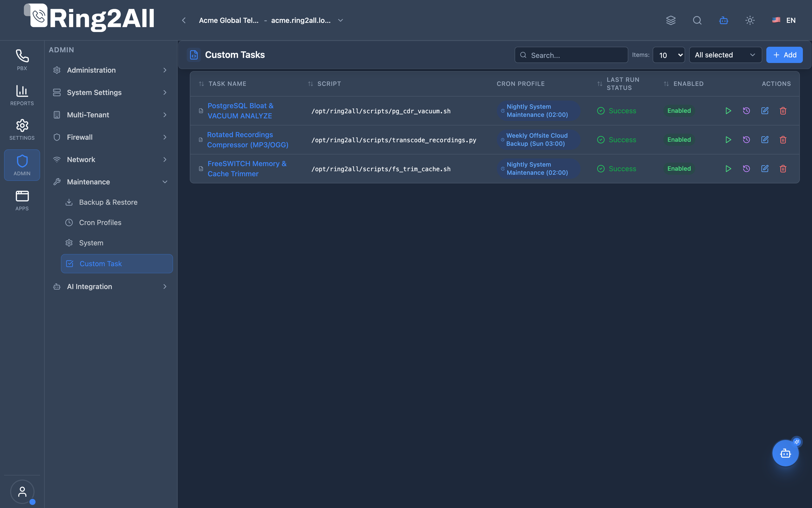Open the layers icon in the top bar
Screen dimensions: 812x508
(671, 21)
